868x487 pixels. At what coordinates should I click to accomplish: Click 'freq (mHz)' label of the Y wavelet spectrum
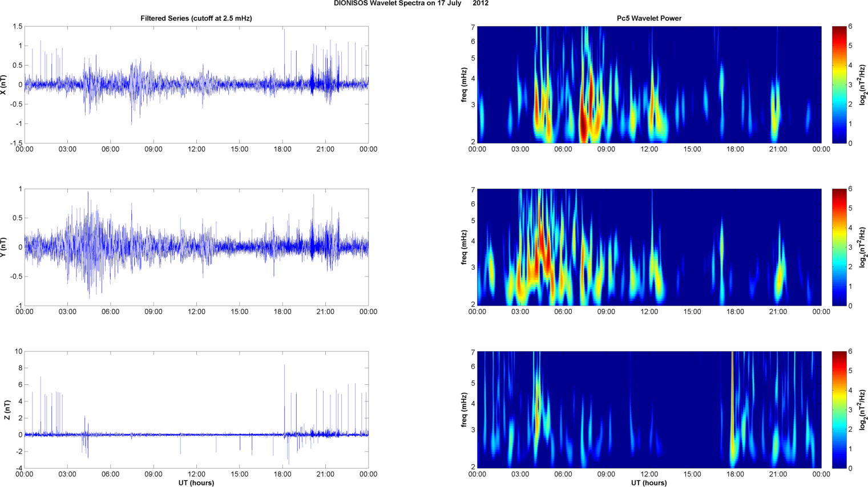pos(465,247)
